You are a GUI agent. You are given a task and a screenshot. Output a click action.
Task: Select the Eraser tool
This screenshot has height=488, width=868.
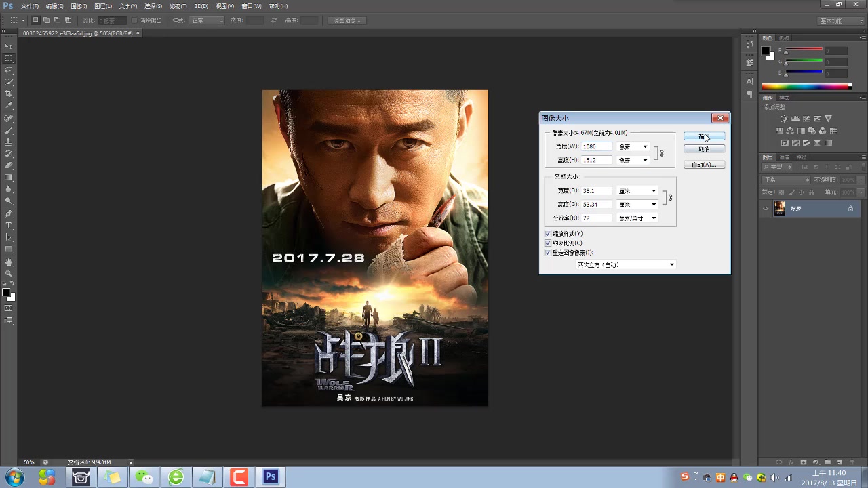(x=9, y=165)
